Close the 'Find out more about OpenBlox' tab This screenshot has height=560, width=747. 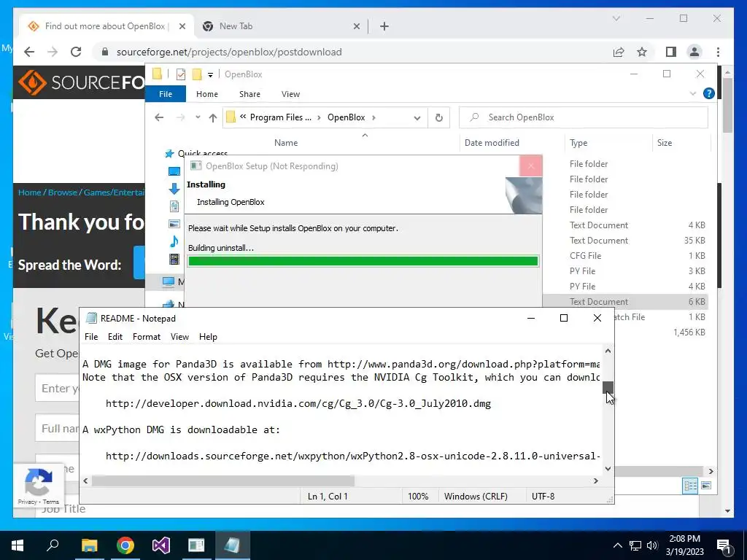point(182,26)
